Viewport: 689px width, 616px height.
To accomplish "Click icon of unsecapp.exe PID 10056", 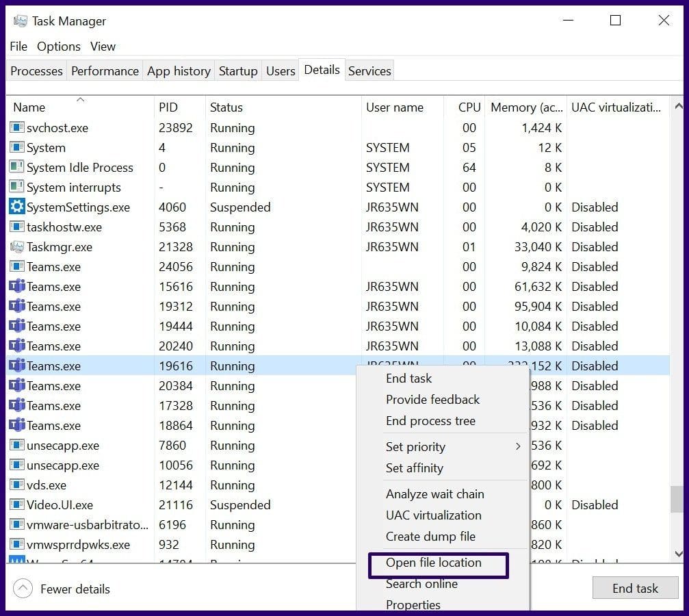I will click(x=16, y=465).
